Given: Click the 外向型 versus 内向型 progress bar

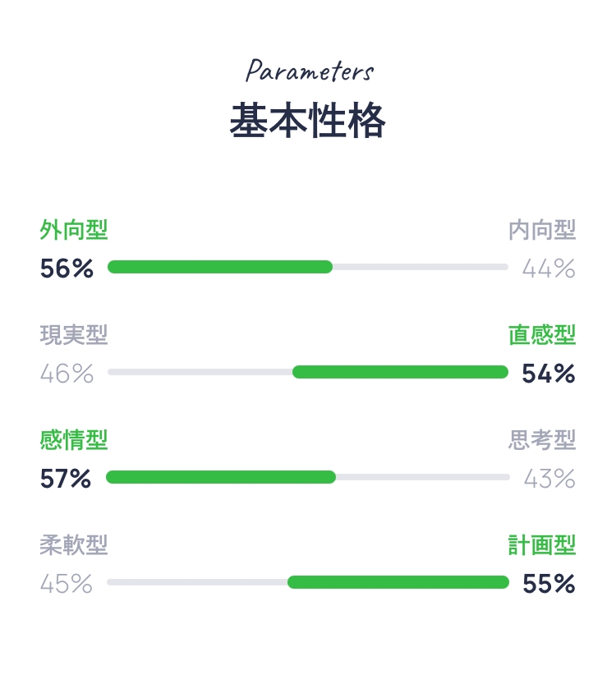Looking at the screenshot, I should (x=308, y=267).
